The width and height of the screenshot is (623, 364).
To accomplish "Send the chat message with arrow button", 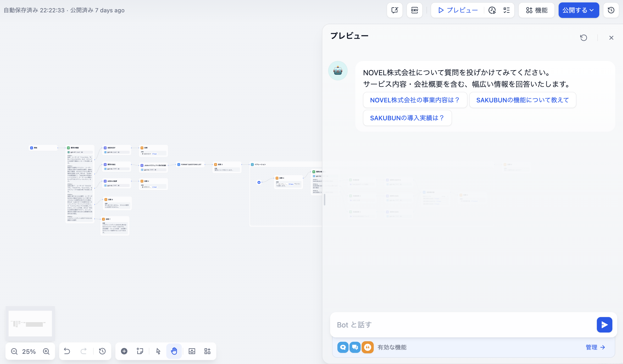I will [x=604, y=325].
